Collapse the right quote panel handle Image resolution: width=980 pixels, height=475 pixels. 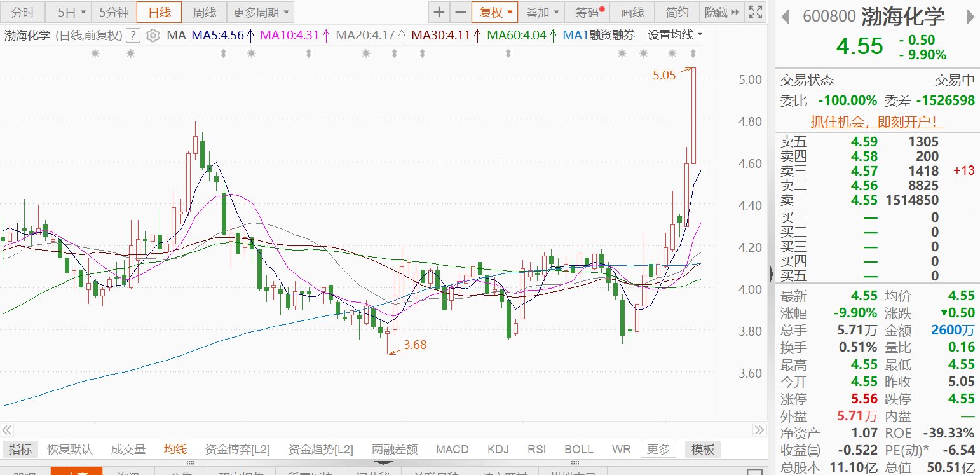tap(771, 273)
